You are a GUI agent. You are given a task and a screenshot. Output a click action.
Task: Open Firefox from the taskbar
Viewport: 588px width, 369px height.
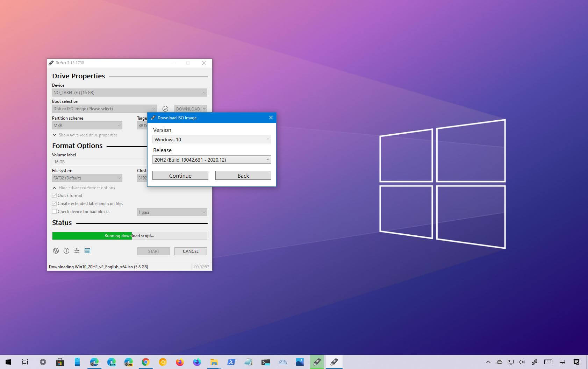click(x=180, y=362)
